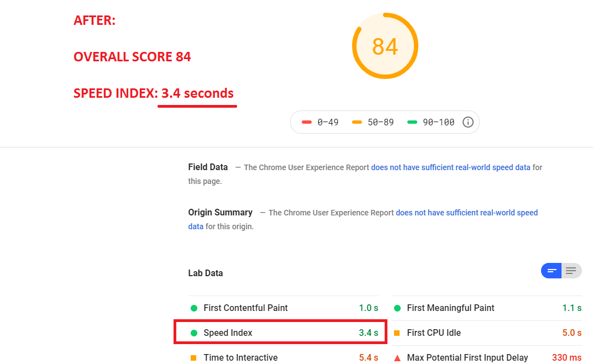Click the info icon next to the score legend
Image resolution: width=593 pixels, height=364 pixels.
click(x=468, y=122)
